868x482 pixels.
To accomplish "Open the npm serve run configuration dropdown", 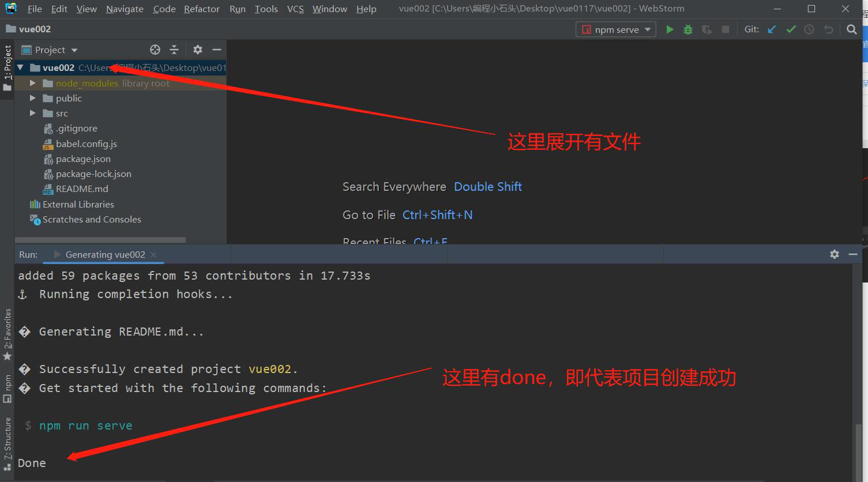I will (x=648, y=29).
